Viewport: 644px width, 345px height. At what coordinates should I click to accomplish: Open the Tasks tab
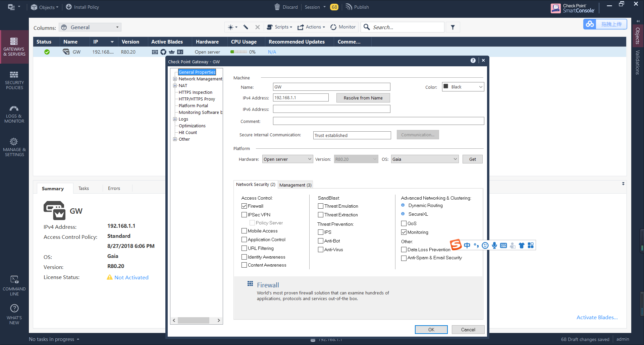pos(84,188)
